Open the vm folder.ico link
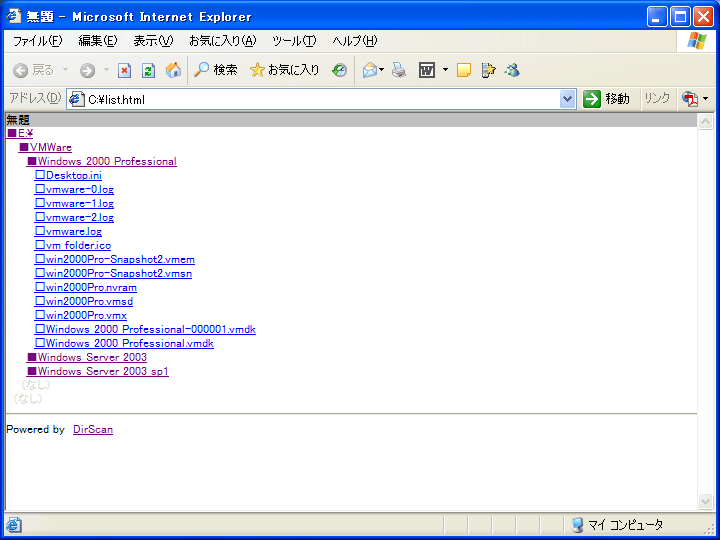This screenshot has height=540, width=720. point(73,246)
